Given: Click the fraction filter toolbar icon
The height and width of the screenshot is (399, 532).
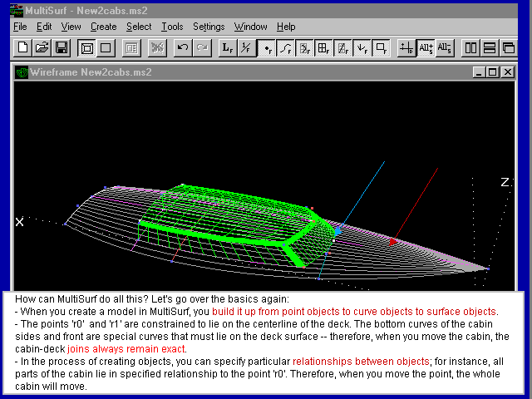Looking at the screenshot, I should (x=247, y=48).
